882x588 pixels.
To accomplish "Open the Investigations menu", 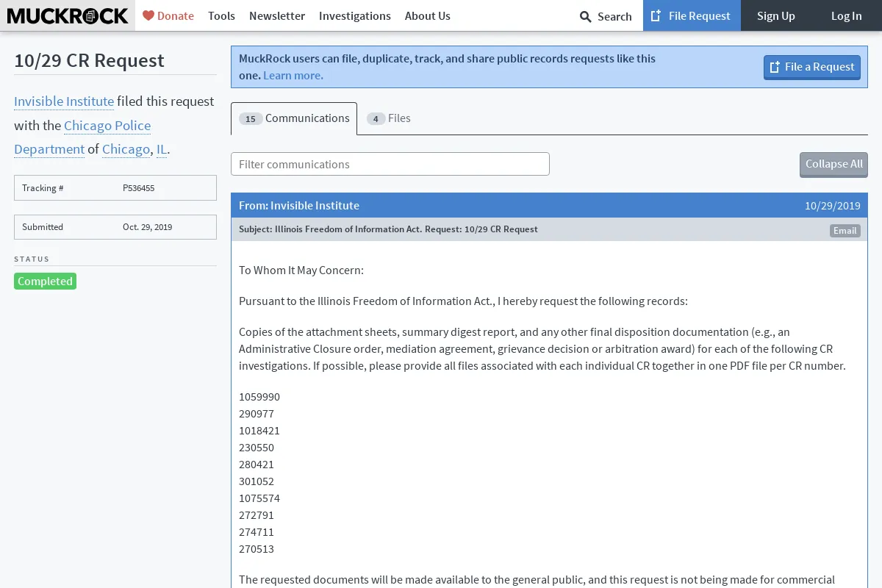I will [355, 15].
